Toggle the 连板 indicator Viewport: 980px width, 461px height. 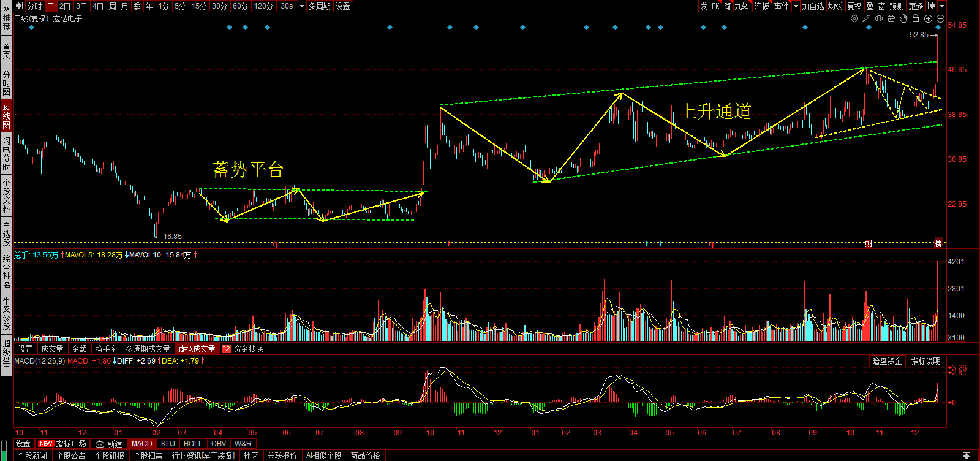pyautogui.click(x=761, y=6)
